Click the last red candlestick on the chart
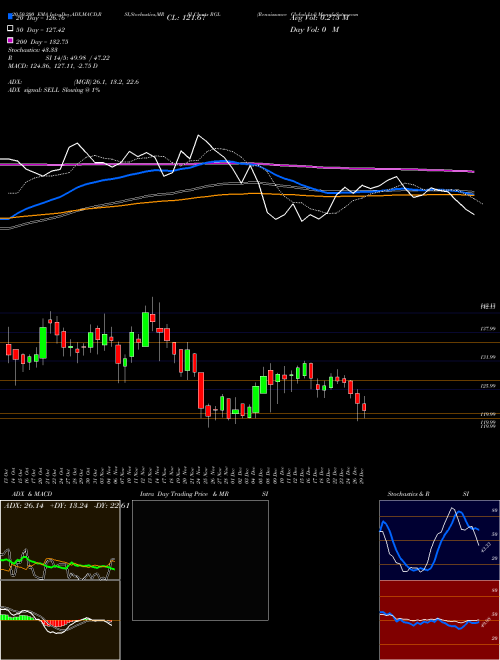 click(364, 407)
